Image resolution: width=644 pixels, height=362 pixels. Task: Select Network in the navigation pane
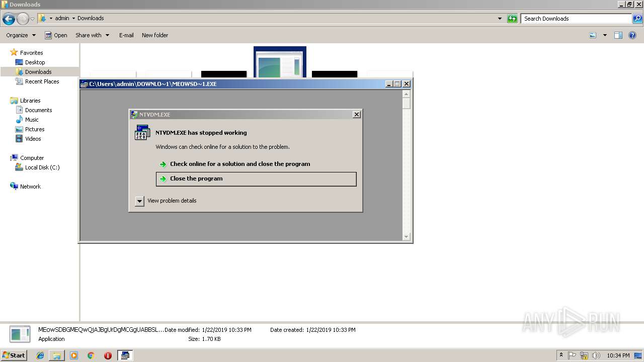(x=30, y=187)
